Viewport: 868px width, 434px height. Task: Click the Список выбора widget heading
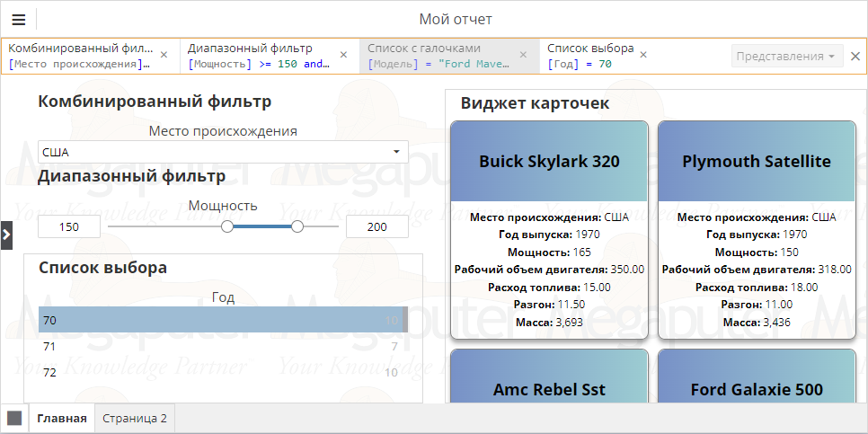102,268
